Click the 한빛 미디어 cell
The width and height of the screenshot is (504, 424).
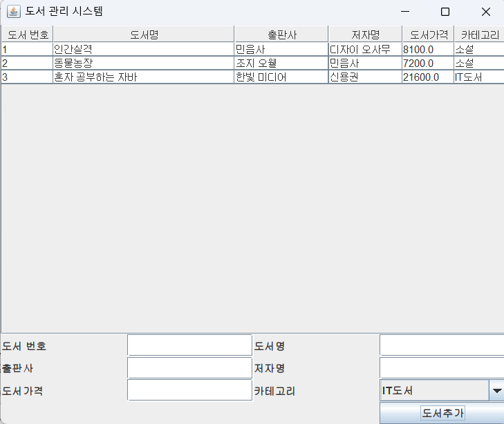[x=281, y=77]
